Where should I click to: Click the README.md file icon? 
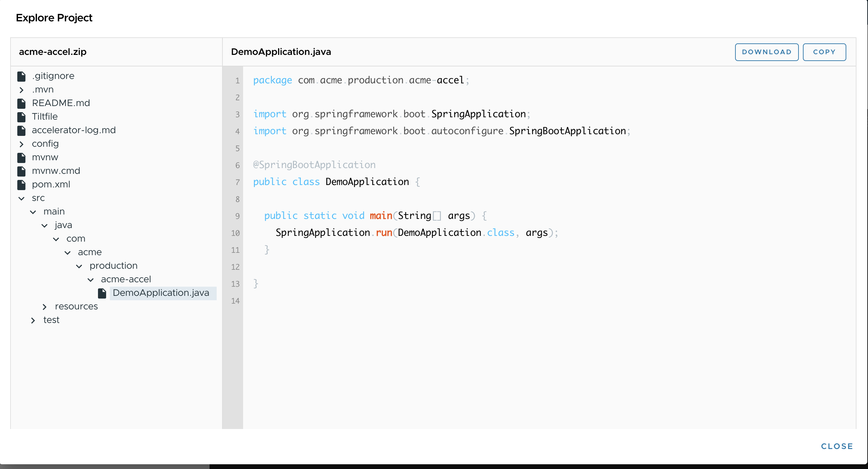pos(21,103)
